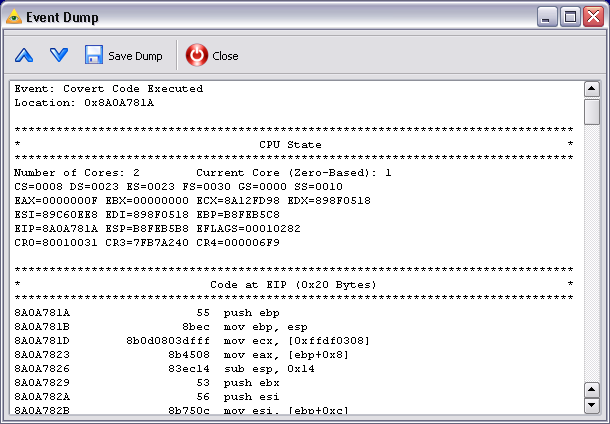
Task: Minimize the Event Dump window
Action: pos(547,17)
